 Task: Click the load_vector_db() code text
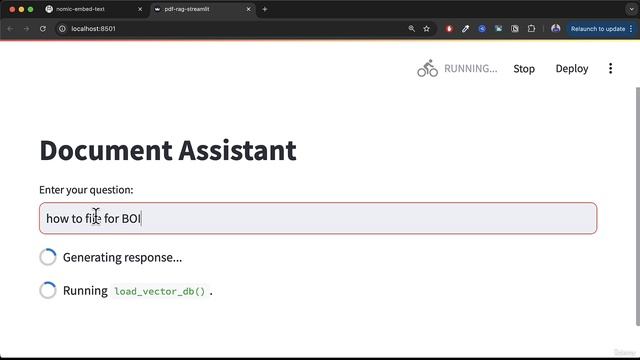(x=160, y=291)
